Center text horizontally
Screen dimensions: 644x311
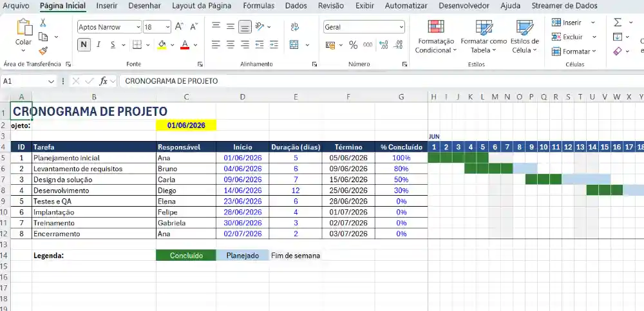(x=231, y=45)
